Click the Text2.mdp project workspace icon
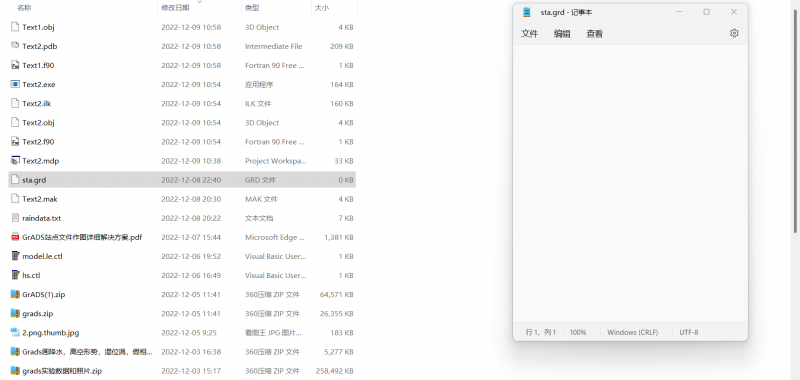This screenshot has height=380, width=800. pos(15,161)
